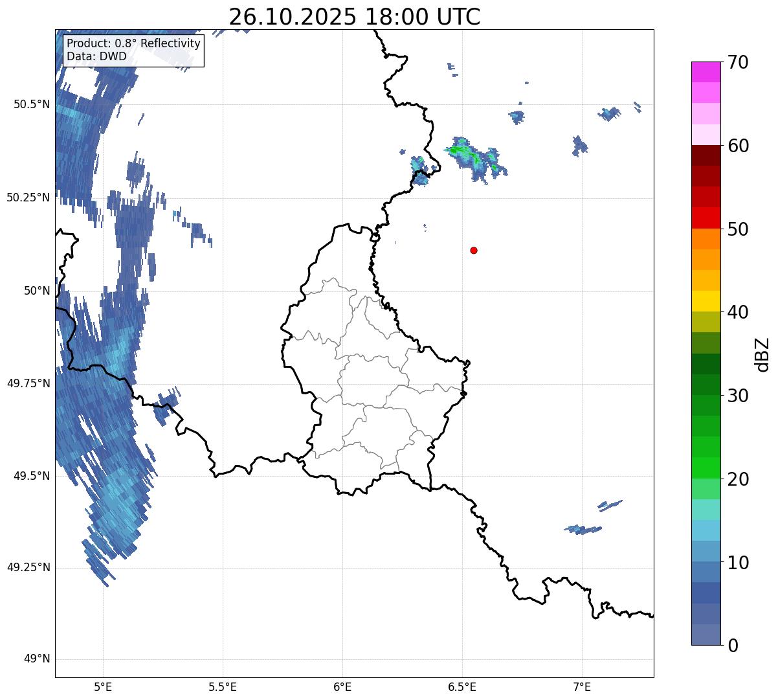Click the colorbar tick label '50'
Viewport: 778px width, 700px height.
(x=738, y=229)
